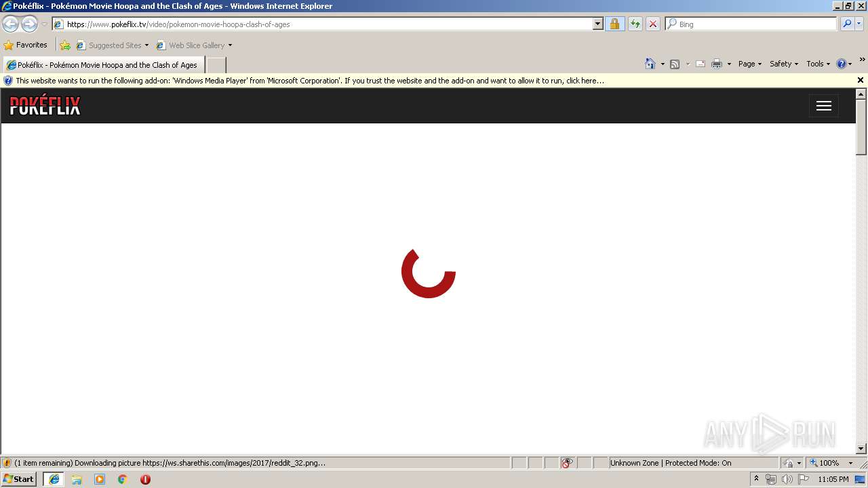Click the Internet Explorer taskbar icon

click(54, 479)
